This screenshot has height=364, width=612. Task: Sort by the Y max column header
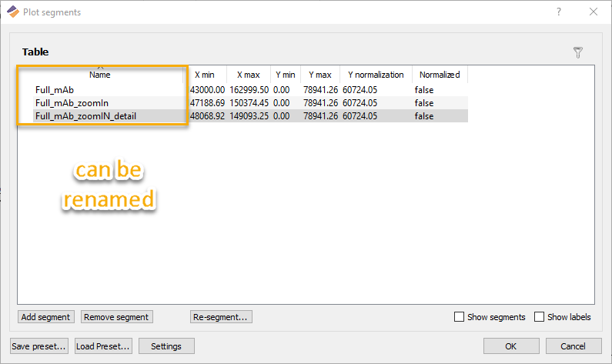pyautogui.click(x=320, y=75)
